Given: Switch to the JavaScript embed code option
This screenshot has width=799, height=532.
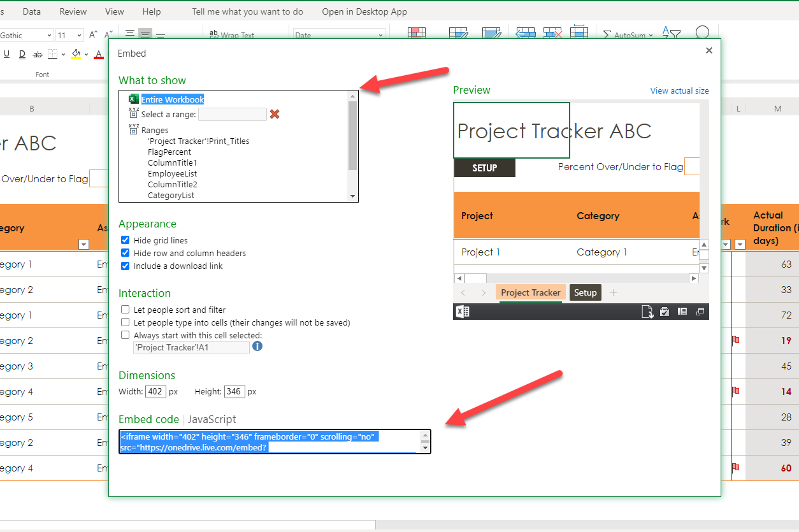Looking at the screenshot, I should pyautogui.click(x=212, y=419).
